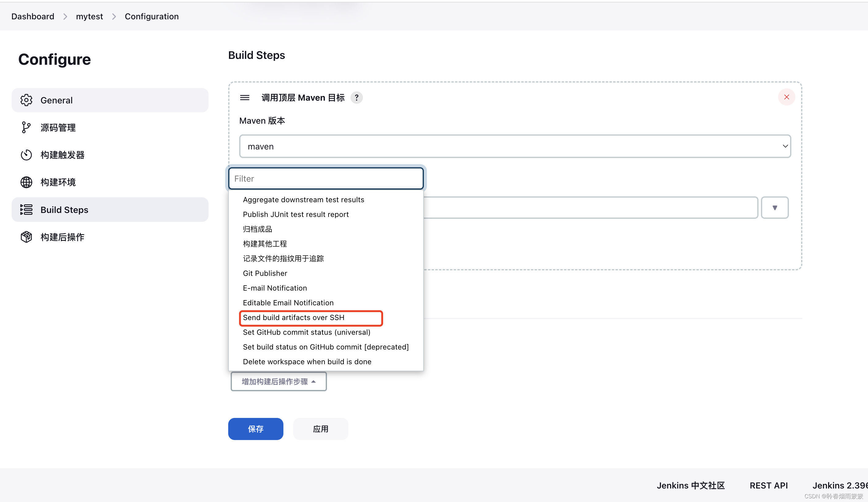This screenshot has height=502, width=868.
Task: Click the 构建环境 globe icon
Action: [26, 182]
